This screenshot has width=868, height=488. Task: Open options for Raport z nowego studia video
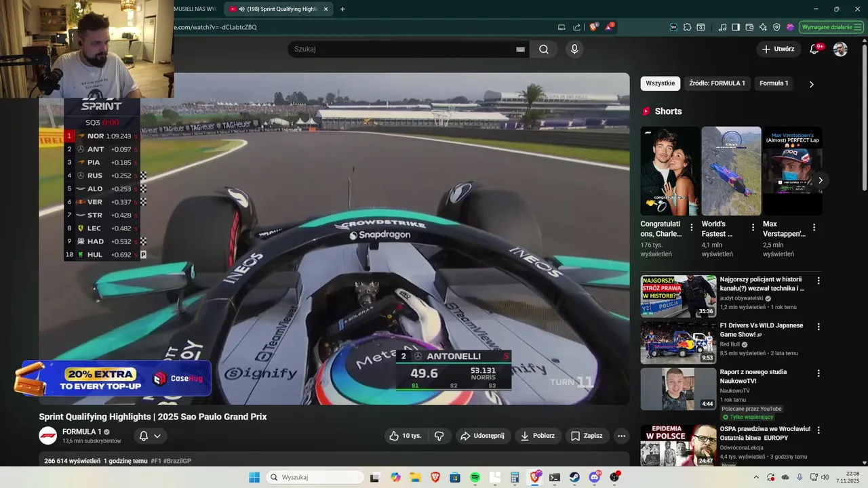(x=818, y=373)
